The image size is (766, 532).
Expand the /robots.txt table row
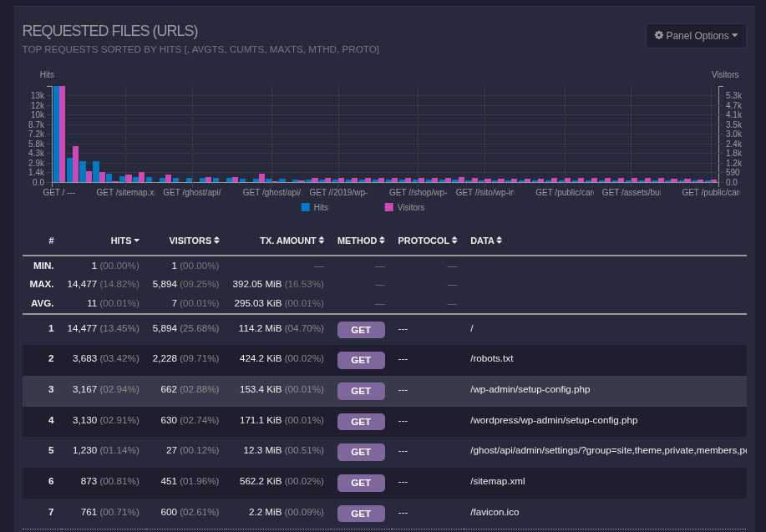(491, 358)
